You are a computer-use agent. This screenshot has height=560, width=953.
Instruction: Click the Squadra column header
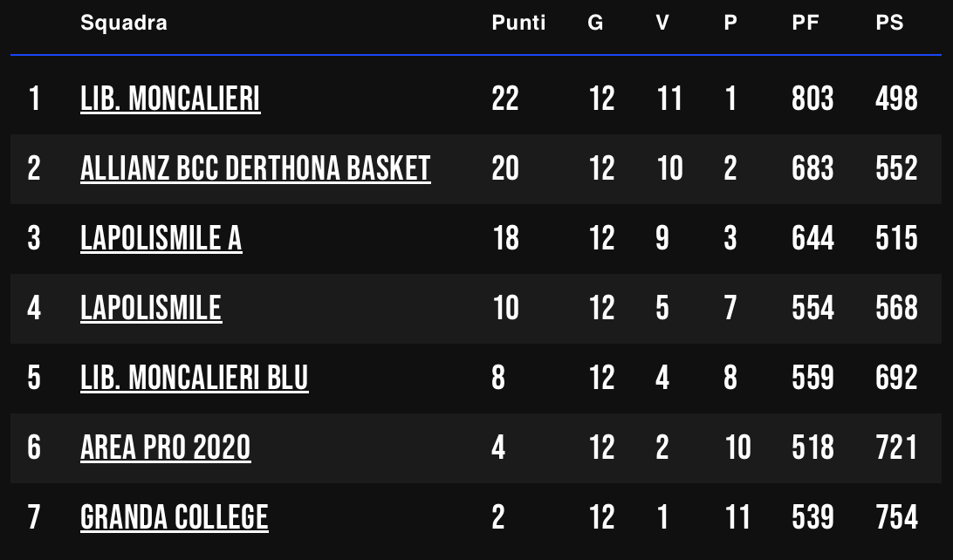coord(124,23)
